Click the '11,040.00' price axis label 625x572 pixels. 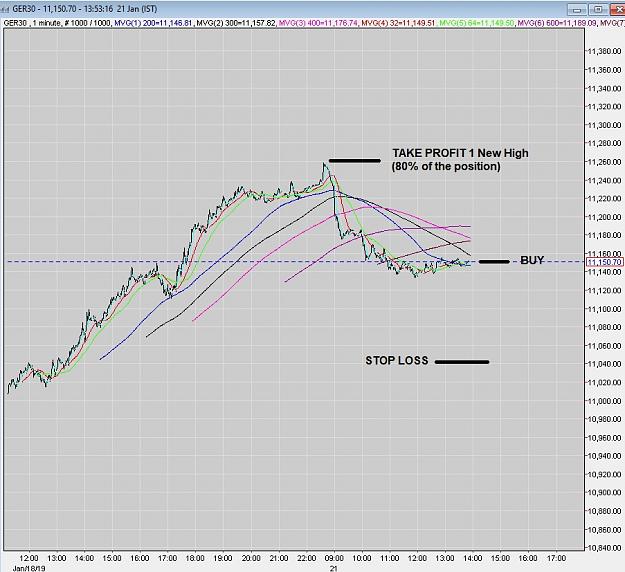605,364
